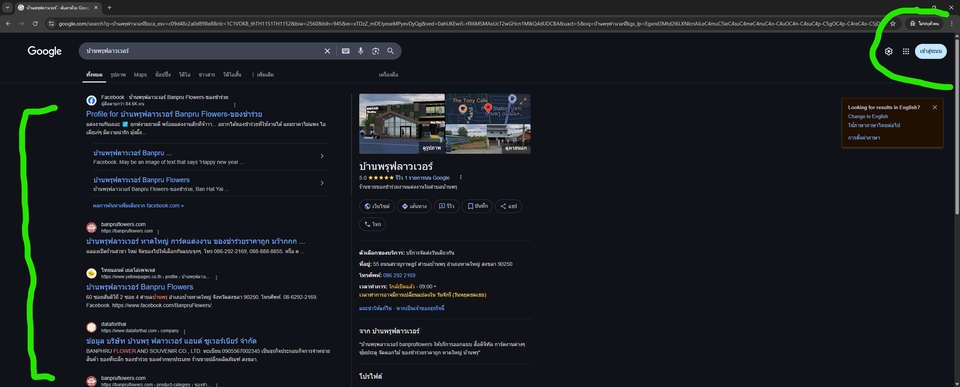Image resolution: width=960 pixels, height=387 pixels.
Task: Open the Google apps grid
Action: click(906, 51)
